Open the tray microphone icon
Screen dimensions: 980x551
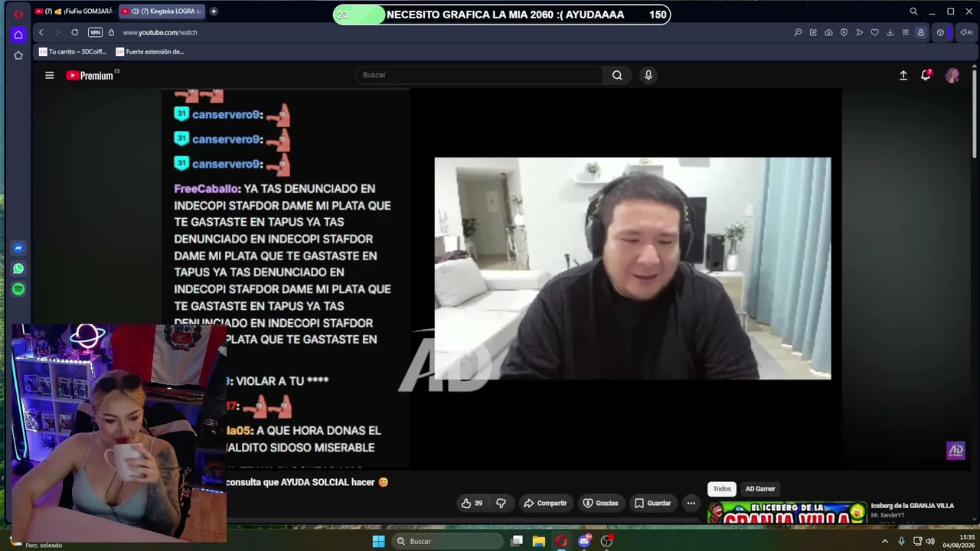click(x=901, y=541)
